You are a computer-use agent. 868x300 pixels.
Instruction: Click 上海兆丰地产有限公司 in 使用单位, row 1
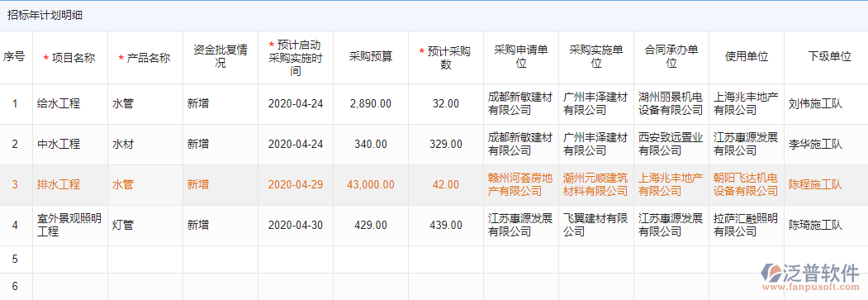coord(747,104)
